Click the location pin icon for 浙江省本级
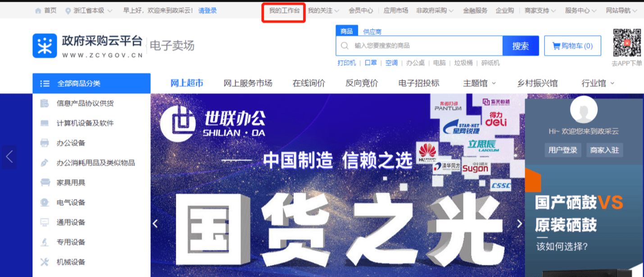 [x=68, y=10]
